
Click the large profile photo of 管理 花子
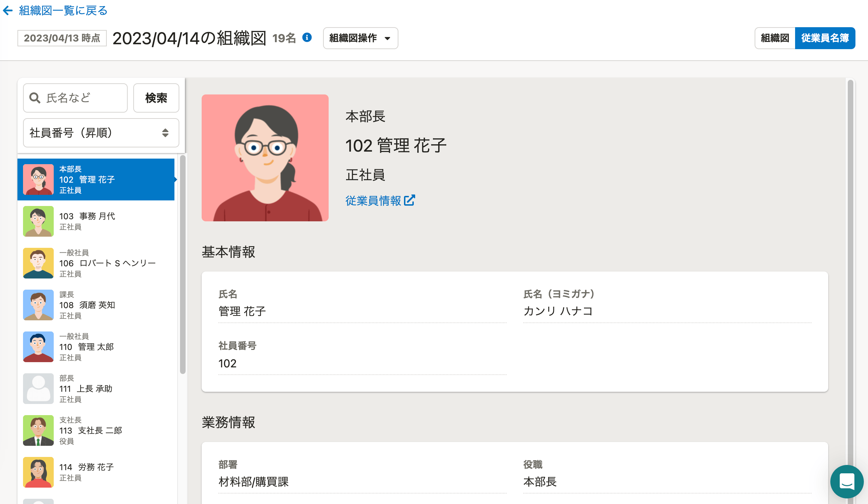tap(265, 158)
